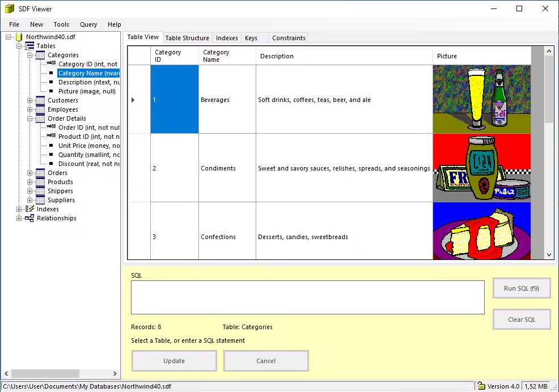
Task: Click the Northwind40.sdf database icon
Action: pyautogui.click(x=19, y=37)
